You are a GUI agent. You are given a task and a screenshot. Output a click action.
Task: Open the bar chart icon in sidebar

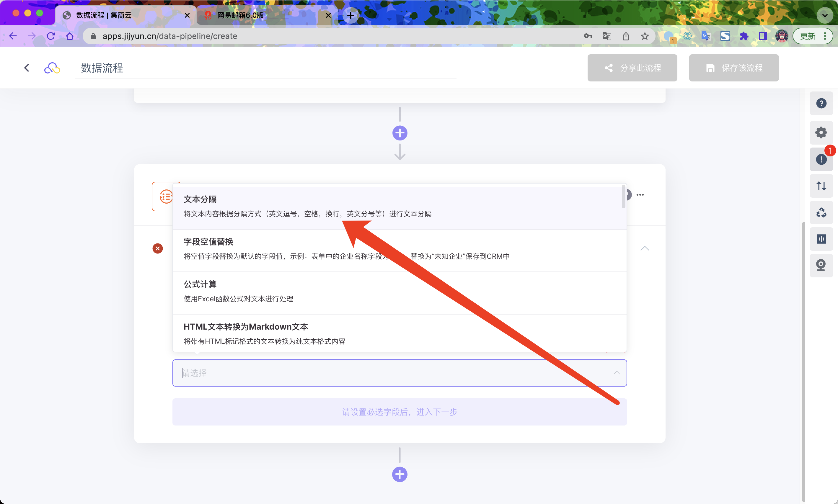click(821, 239)
